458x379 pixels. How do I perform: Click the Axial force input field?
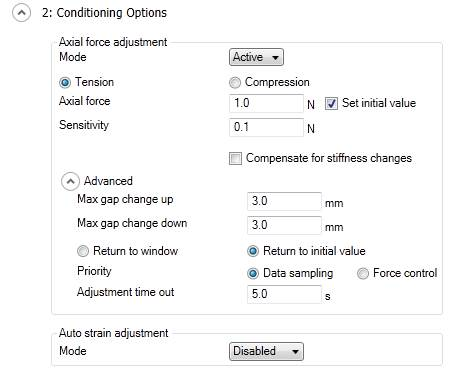pos(266,103)
